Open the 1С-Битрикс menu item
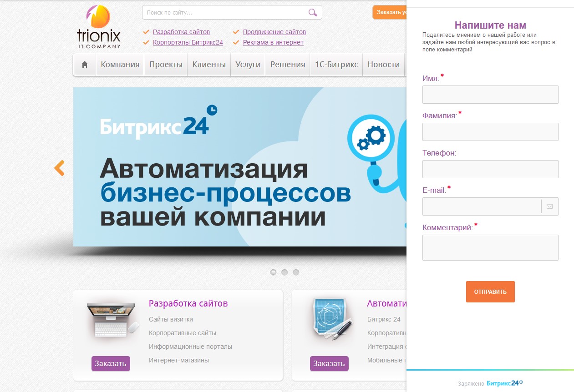The image size is (574, 392). (336, 65)
